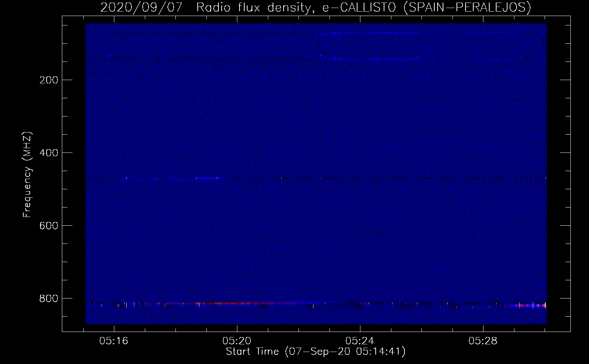Click the 200 frequency tick label

(x=48, y=80)
